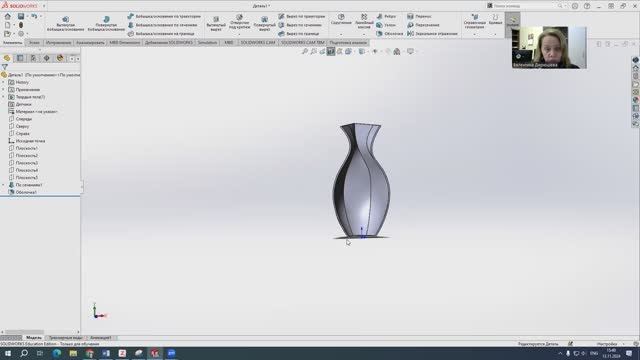Open View Settings monitor icon
640x360 pixels.
[x=410, y=51]
